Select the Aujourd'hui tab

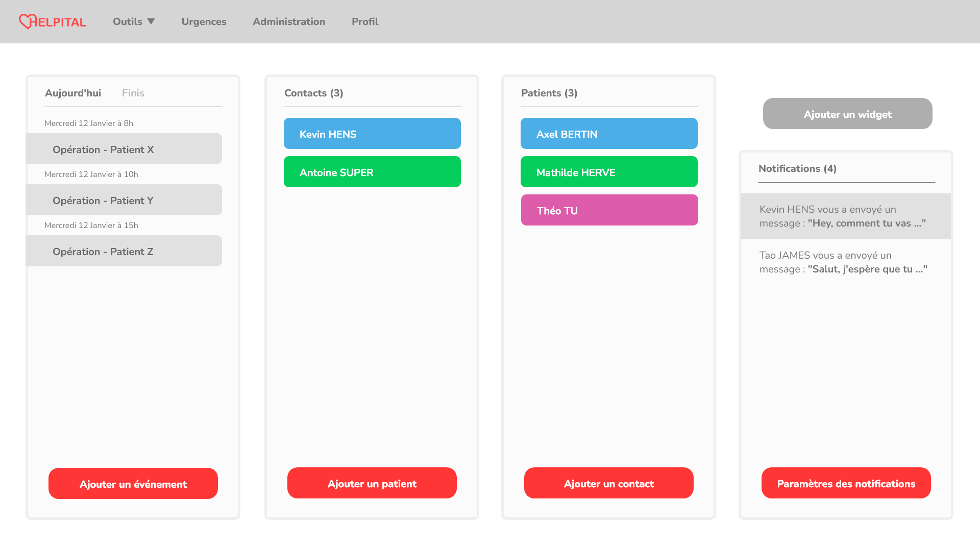point(72,93)
